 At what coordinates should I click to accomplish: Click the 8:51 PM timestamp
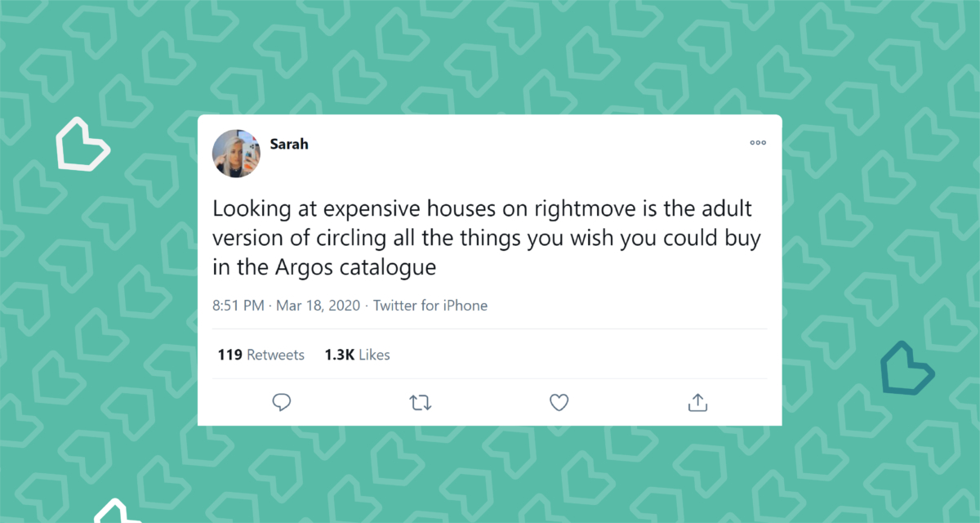tap(237, 305)
